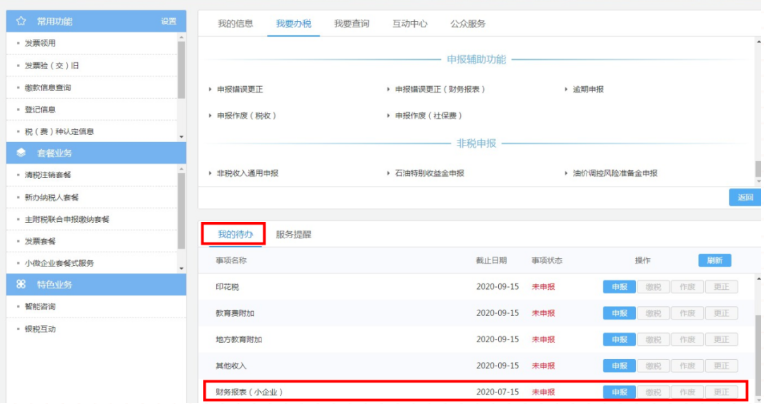Click 申报 for 财务报表（小企业） row

(x=619, y=392)
